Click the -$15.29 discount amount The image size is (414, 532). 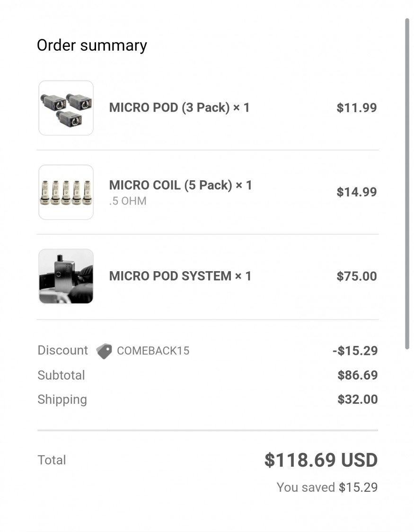coord(355,351)
